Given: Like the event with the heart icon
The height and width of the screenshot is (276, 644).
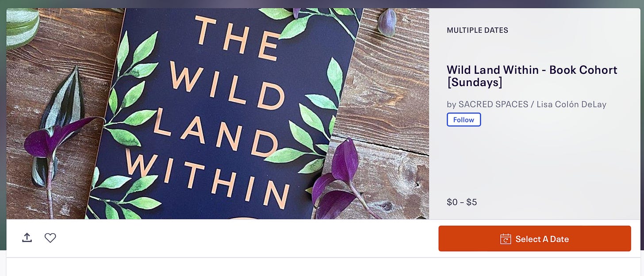Looking at the screenshot, I should (50, 238).
